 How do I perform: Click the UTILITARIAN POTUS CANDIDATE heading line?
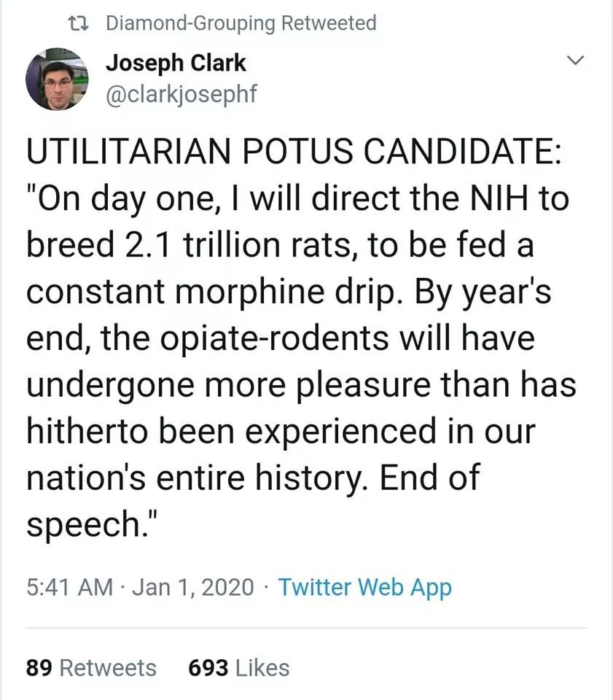(293, 155)
